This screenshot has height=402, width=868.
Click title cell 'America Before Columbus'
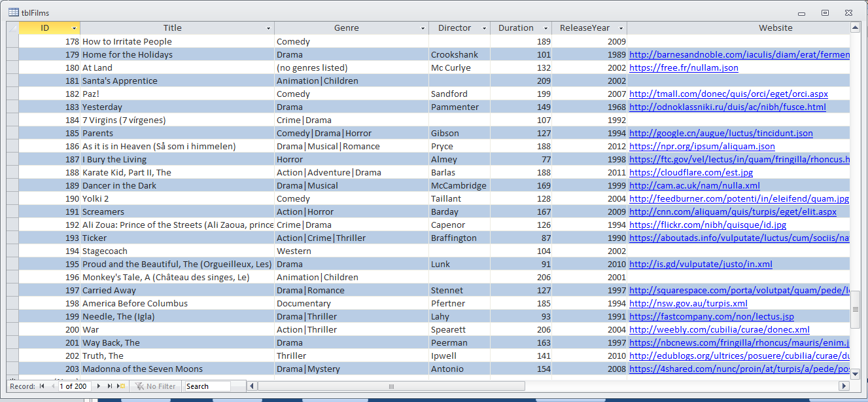click(x=177, y=303)
